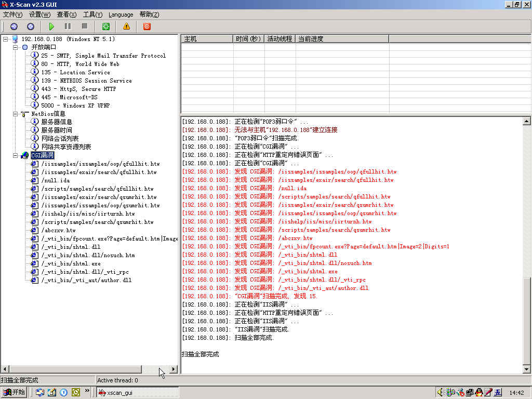Click page icon for /_vti_bin/shtml.exe
Viewport: 532px width, 399px height.
pos(35,263)
